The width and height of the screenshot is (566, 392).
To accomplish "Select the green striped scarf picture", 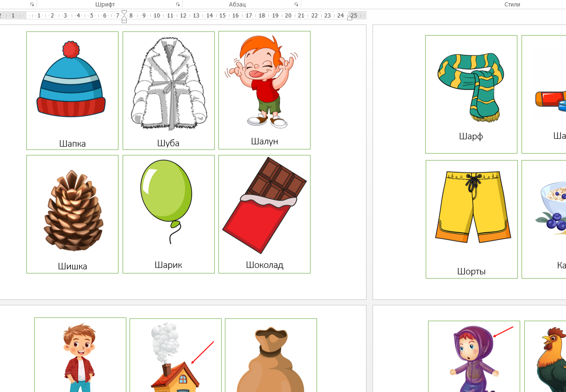I will [471, 87].
